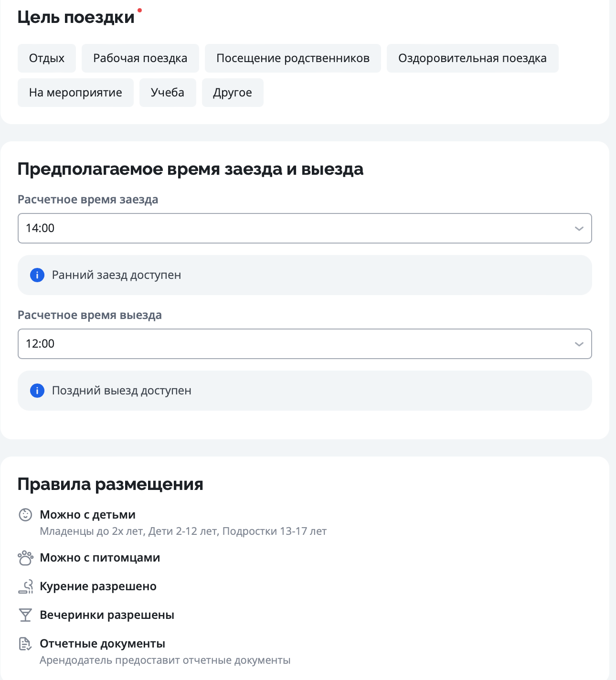This screenshot has width=616, height=680.
Task: Click the cocktail glass parties icon
Action: (x=25, y=615)
